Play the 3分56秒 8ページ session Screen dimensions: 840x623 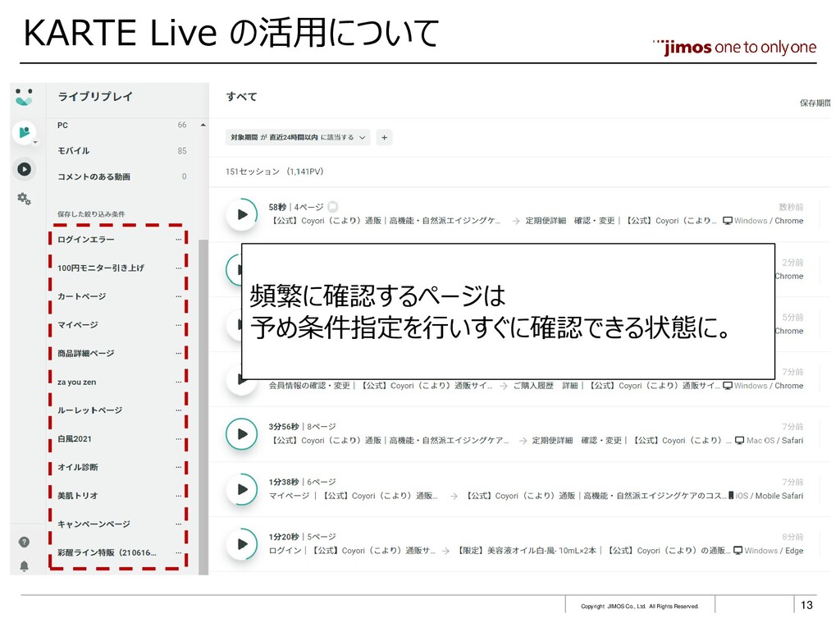242,434
